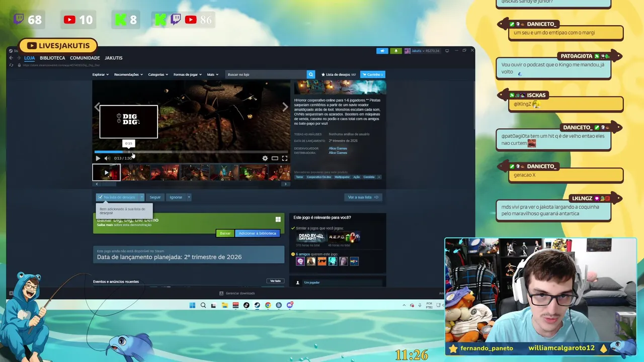Click the Steam back navigation arrow
The height and width of the screenshot is (362, 644).
click(x=11, y=58)
